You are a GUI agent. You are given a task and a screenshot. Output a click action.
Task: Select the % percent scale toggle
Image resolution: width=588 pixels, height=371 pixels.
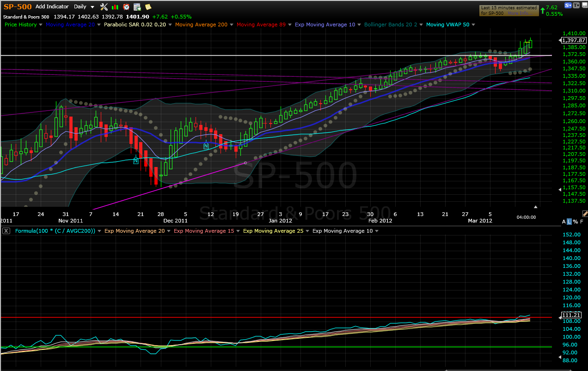coord(575,222)
